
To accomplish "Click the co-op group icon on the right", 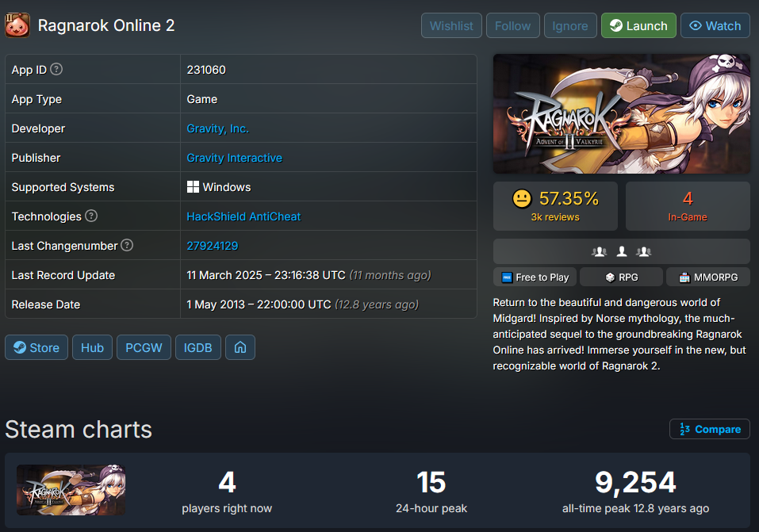I will [644, 251].
